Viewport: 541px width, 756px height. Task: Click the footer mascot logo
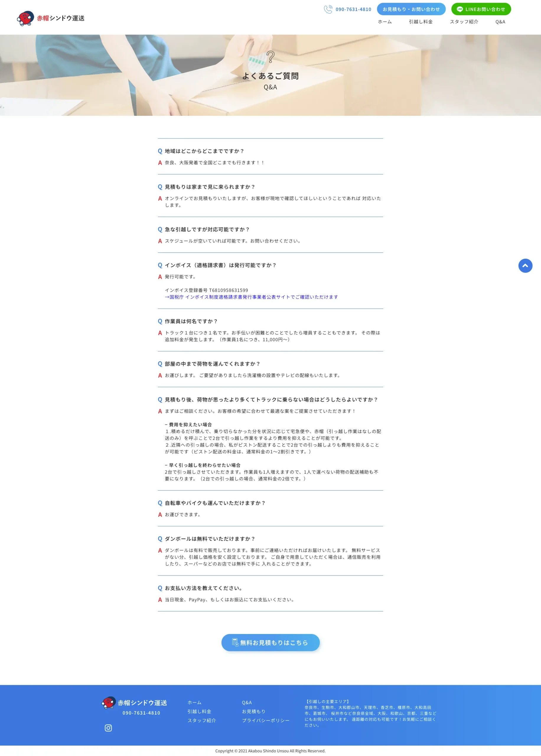(109, 702)
